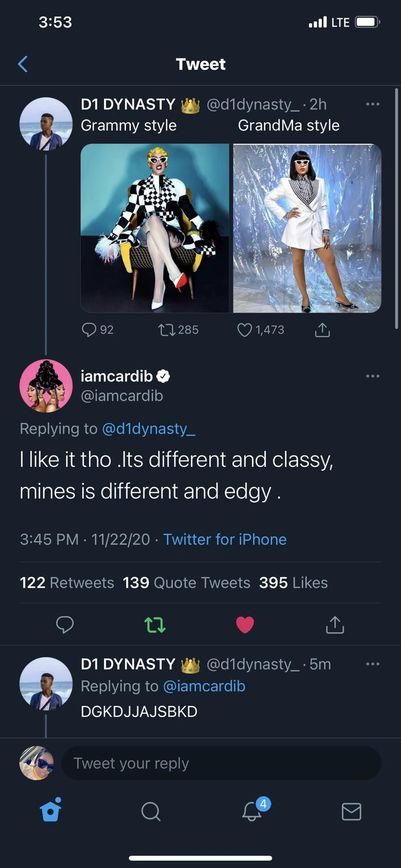Tap the Tweet your reply field

tap(221, 763)
